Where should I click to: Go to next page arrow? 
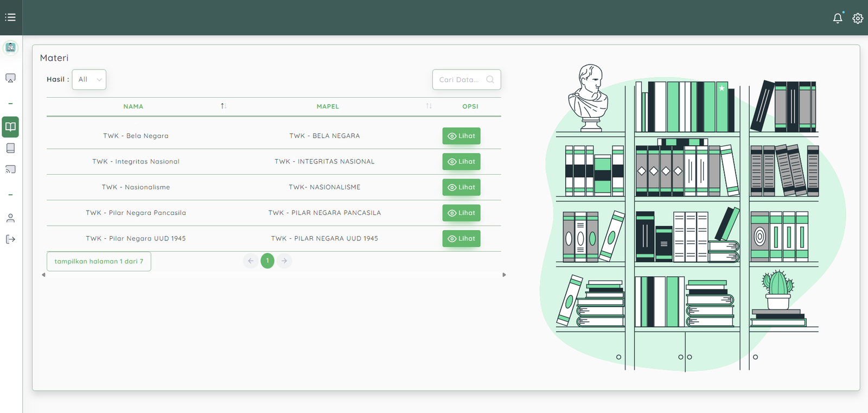pyautogui.click(x=284, y=261)
